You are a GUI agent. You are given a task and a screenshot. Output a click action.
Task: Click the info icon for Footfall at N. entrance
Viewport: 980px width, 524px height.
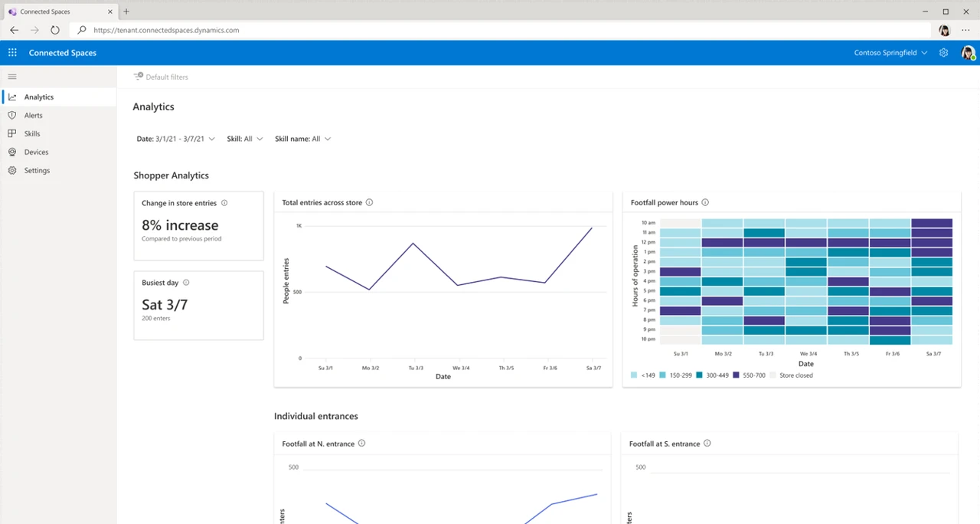click(x=361, y=443)
